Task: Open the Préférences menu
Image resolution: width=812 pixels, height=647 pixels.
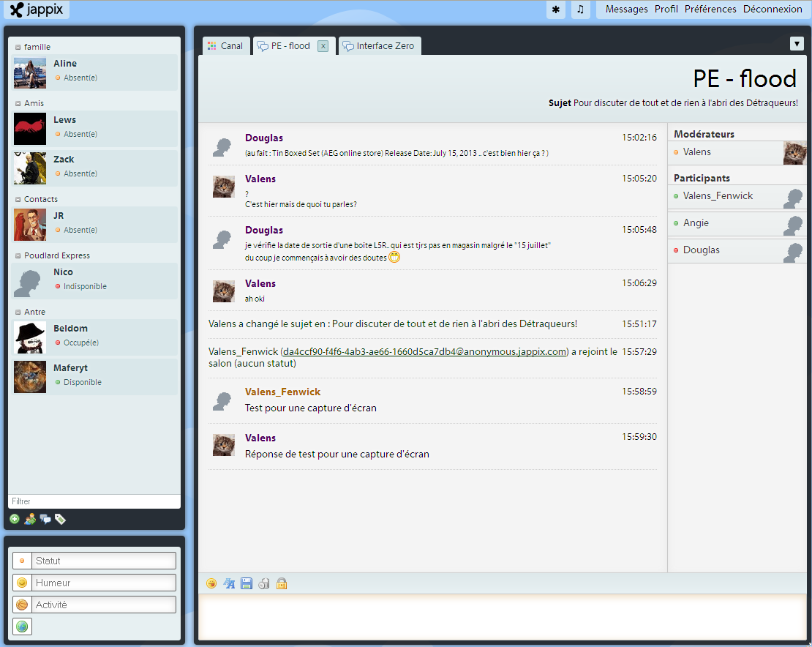Action: click(x=710, y=10)
